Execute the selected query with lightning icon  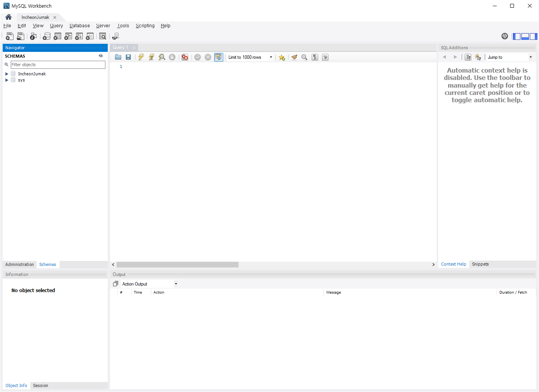pyautogui.click(x=141, y=57)
